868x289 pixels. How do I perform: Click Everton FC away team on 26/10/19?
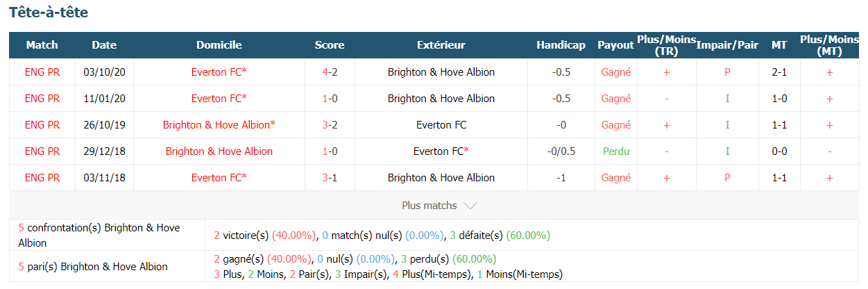click(441, 125)
